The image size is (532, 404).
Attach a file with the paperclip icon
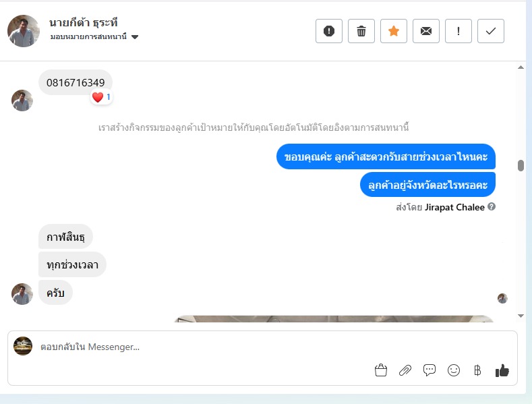point(405,370)
